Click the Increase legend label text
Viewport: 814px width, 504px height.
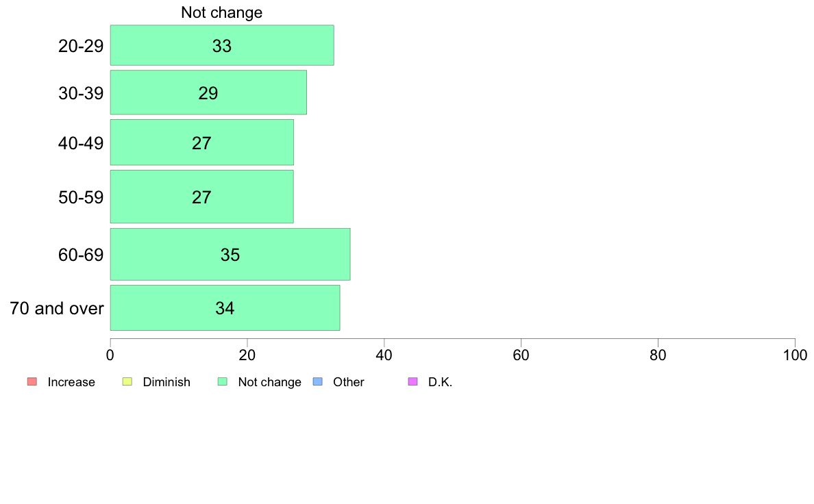tap(71, 382)
